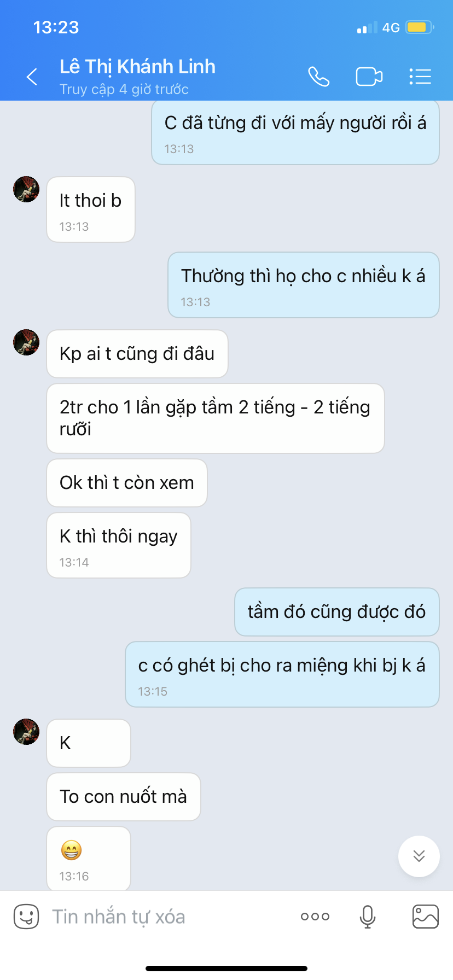Tap the 'Truy cập 4 giờ trước' status text

[x=124, y=90]
